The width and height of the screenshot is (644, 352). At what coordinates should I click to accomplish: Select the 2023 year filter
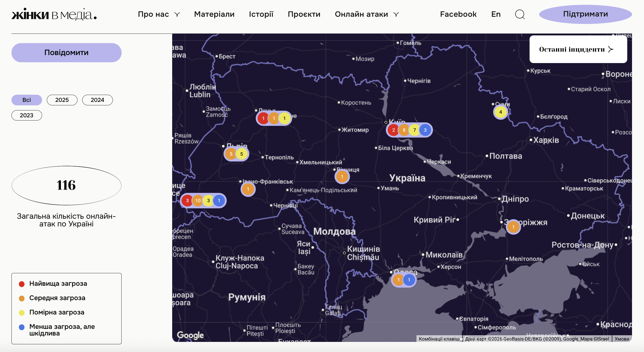[x=27, y=115]
